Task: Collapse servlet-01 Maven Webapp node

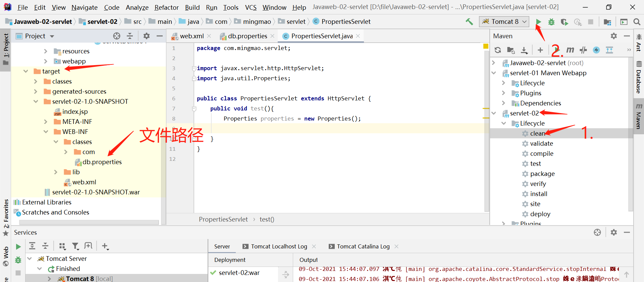Action: point(494,73)
